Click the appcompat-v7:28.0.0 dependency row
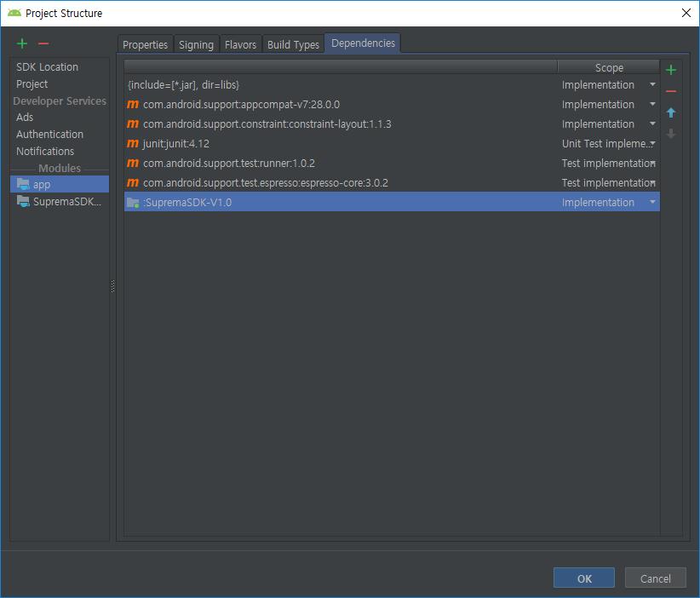Image resolution: width=700 pixels, height=598 pixels. click(x=241, y=105)
